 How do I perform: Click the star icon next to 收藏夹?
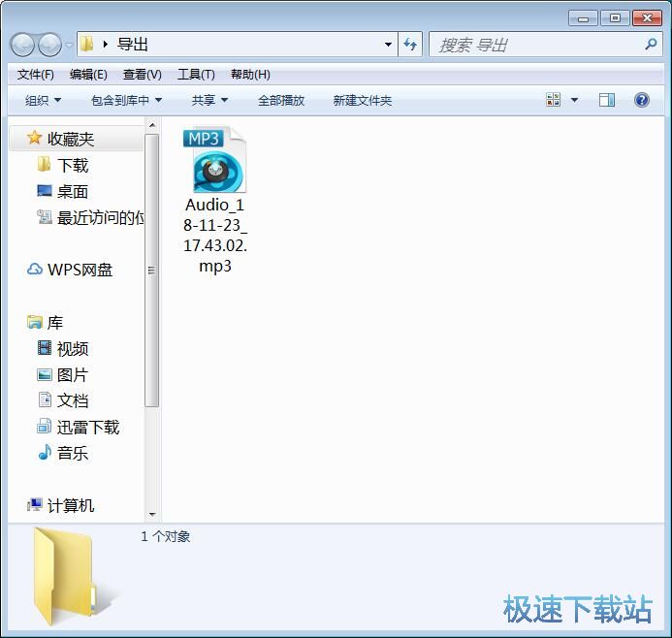pos(34,138)
